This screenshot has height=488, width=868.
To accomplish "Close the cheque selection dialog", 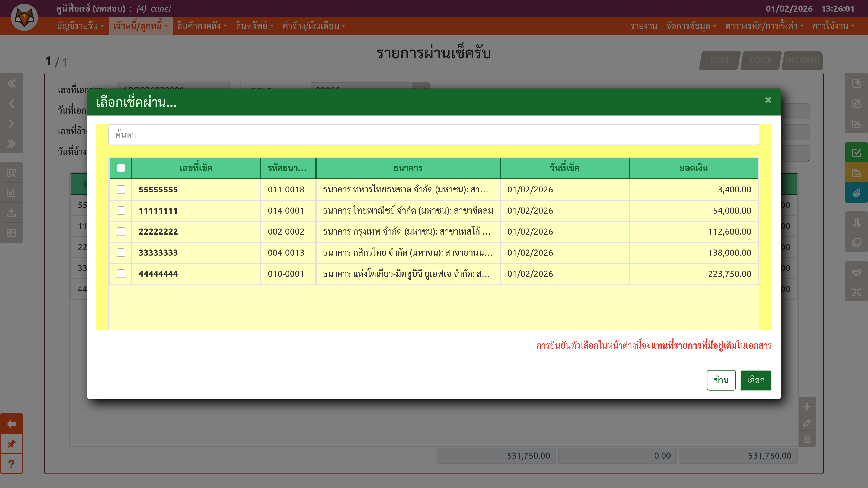I will [768, 100].
